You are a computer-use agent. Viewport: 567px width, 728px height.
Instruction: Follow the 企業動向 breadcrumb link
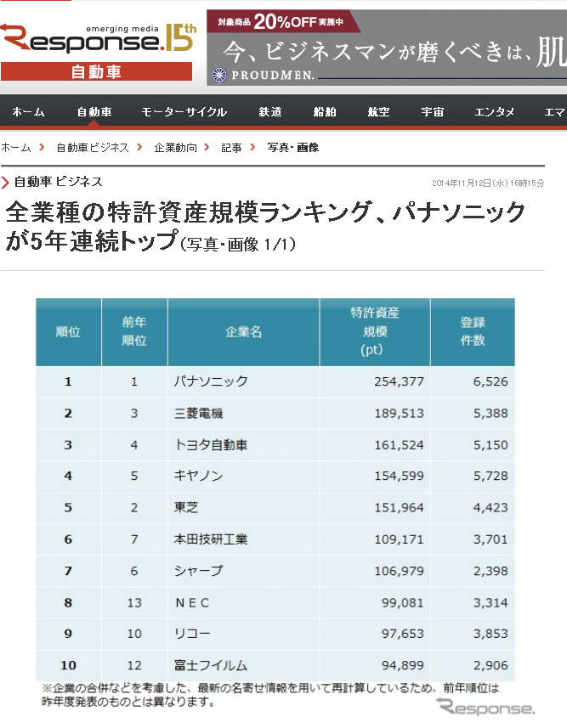click(x=175, y=148)
